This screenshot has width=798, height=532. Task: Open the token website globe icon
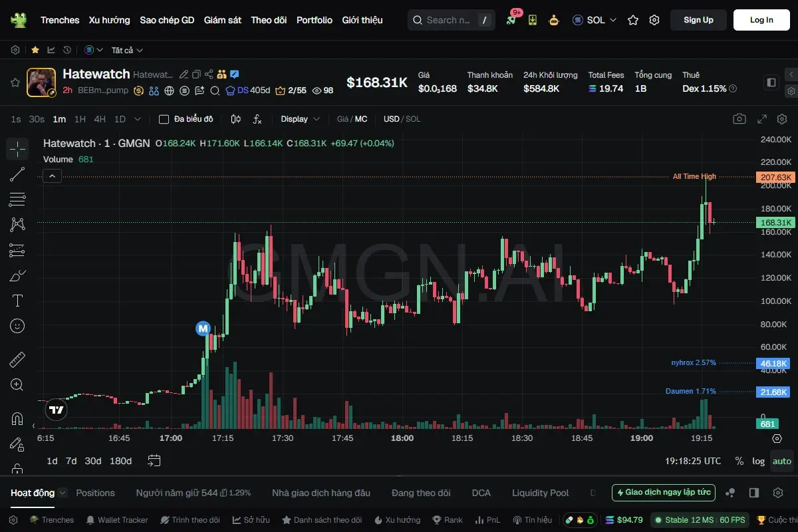pos(169,90)
